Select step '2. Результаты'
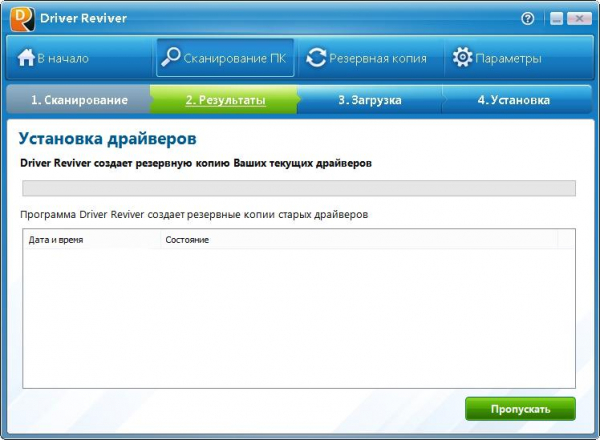This screenshot has width=600, height=440. tap(225, 100)
